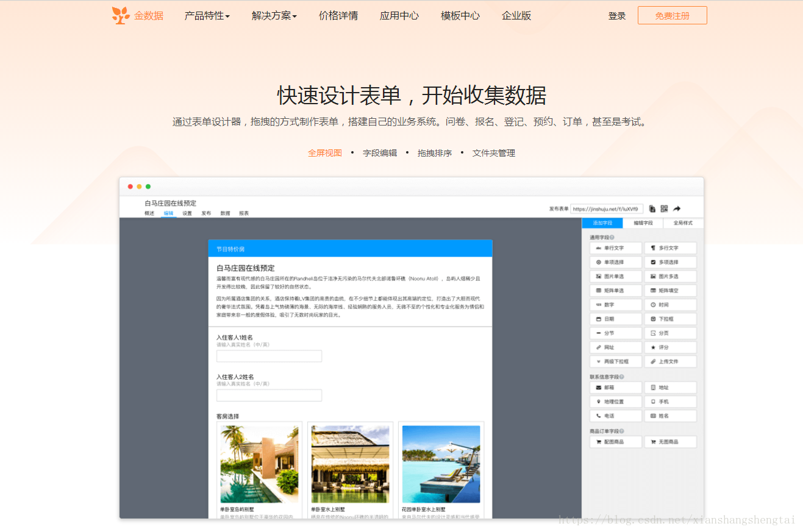Select the 文件夹管理 view link
This screenshot has width=803, height=532.
click(494, 153)
